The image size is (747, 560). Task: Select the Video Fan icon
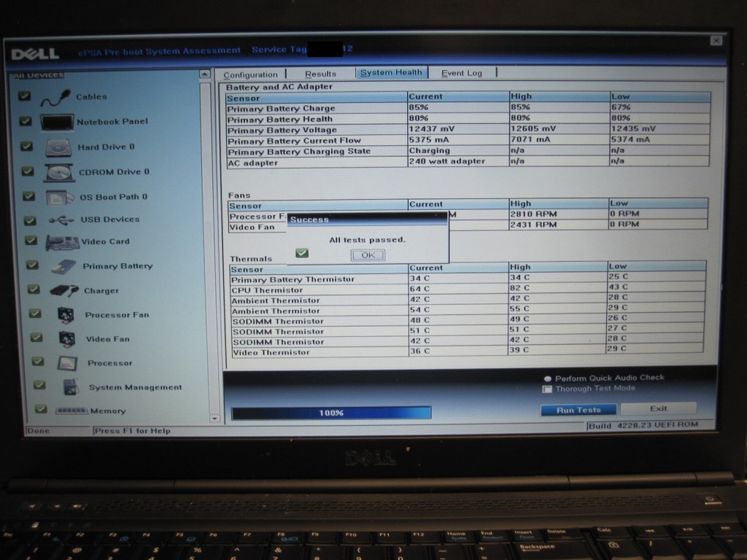coord(67,339)
